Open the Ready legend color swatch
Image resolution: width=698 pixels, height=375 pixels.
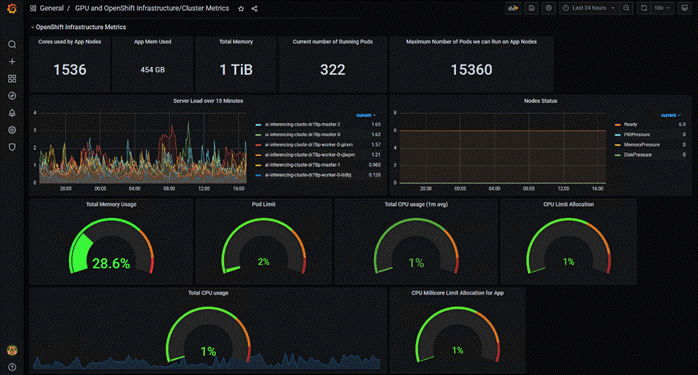(x=617, y=125)
